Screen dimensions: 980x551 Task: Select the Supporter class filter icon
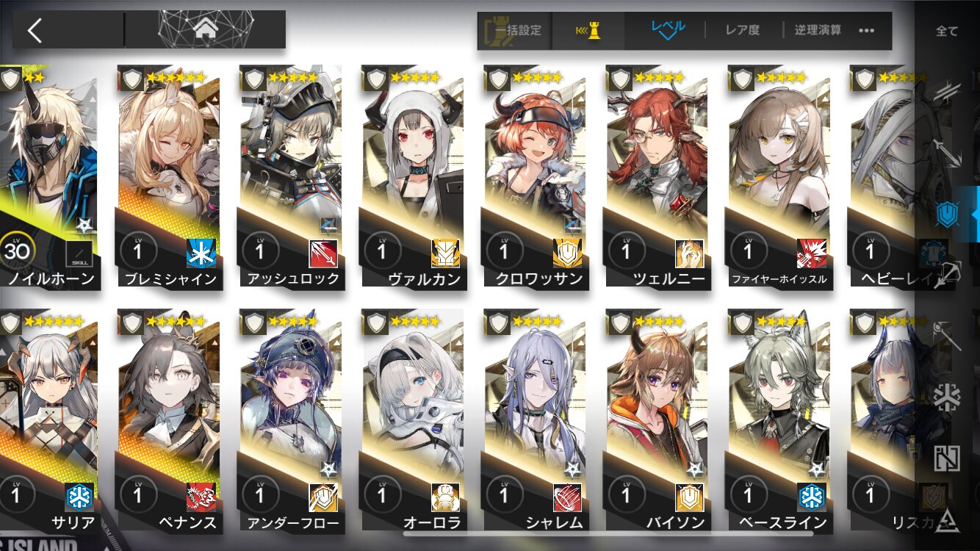(x=947, y=458)
